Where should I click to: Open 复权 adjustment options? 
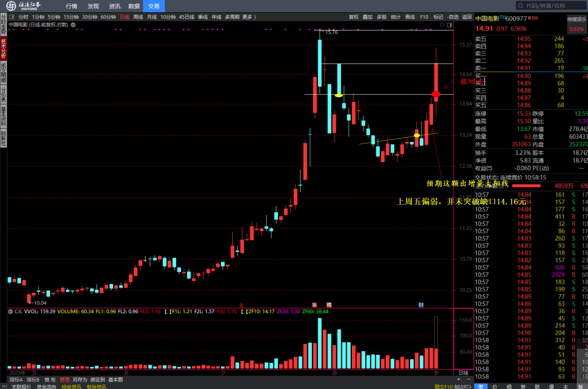point(354,17)
